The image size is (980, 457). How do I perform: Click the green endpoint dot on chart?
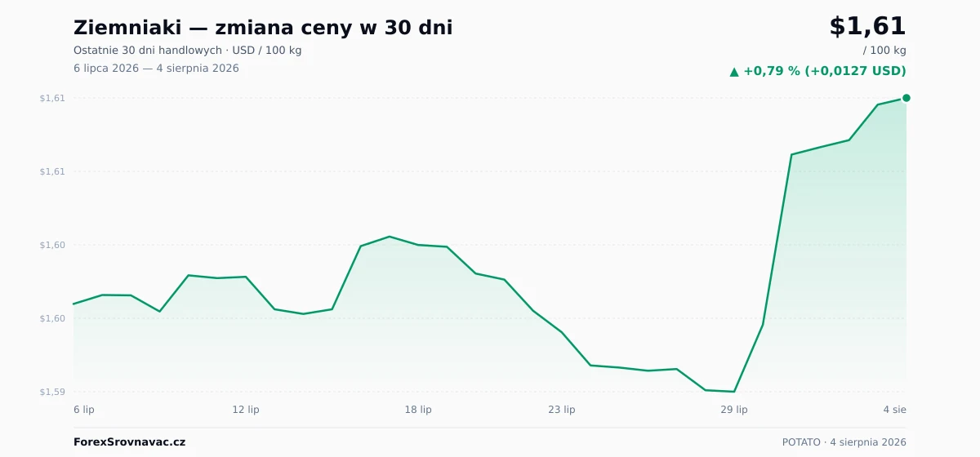pyautogui.click(x=906, y=98)
